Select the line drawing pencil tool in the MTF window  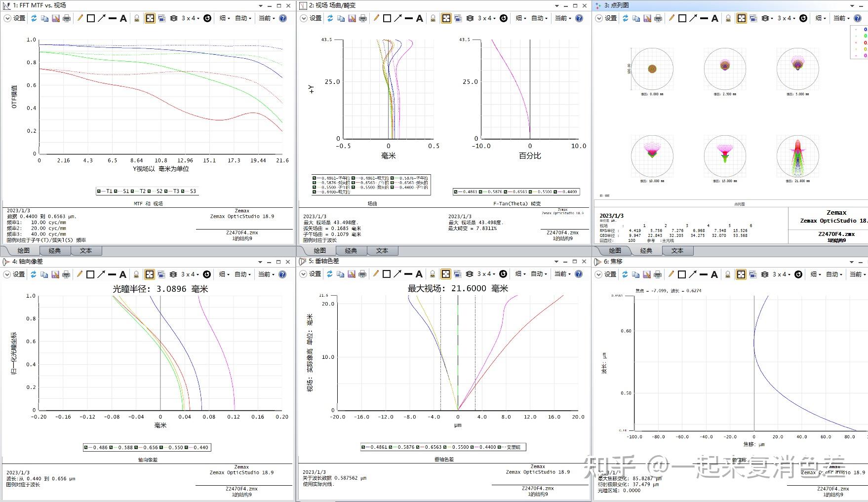[80, 18]
